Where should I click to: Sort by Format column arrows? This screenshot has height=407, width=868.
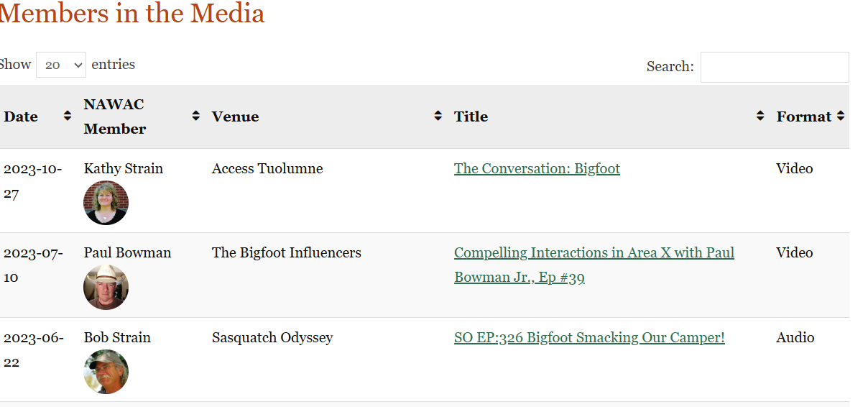point(840,116)
